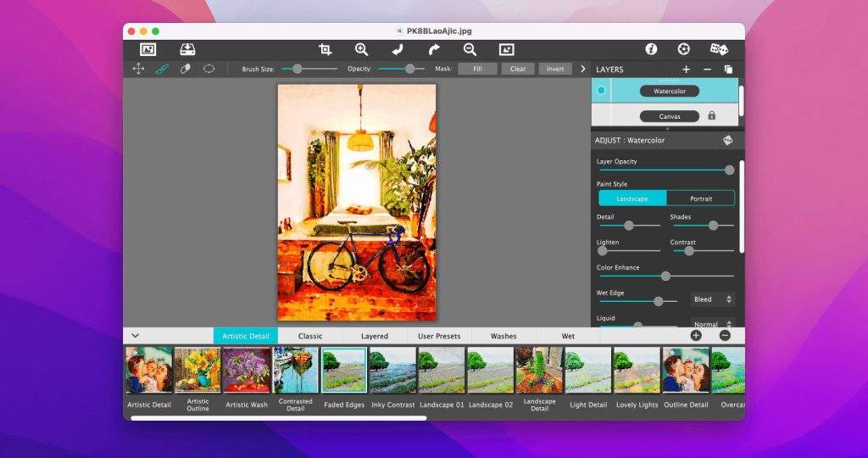Image resolution: width=868 pixels, height=458 pixels.
Task: Open the Wet Edge Bleed dropdown
Action: click(x=713, y=299)
